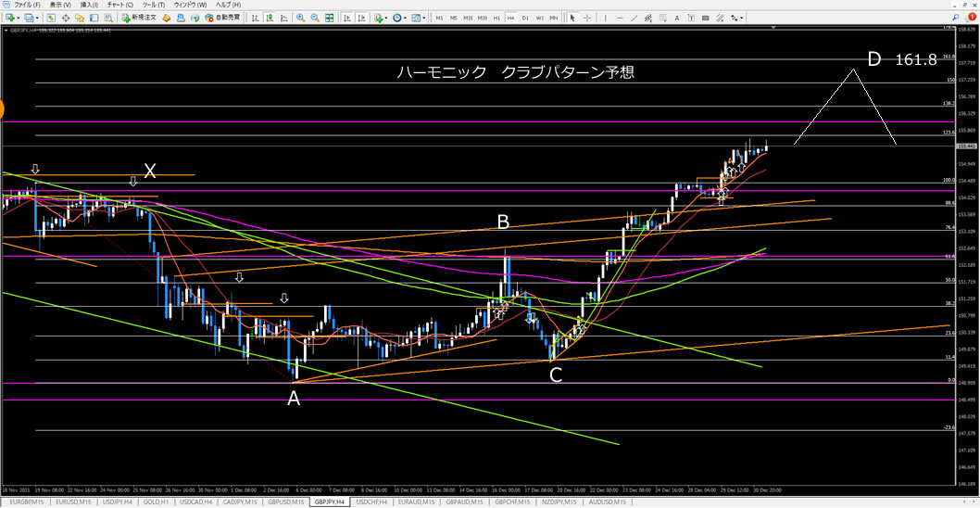Select the vertical line drawing tool
This screenshot has height=508, width=980.
[x=607, y=18]
